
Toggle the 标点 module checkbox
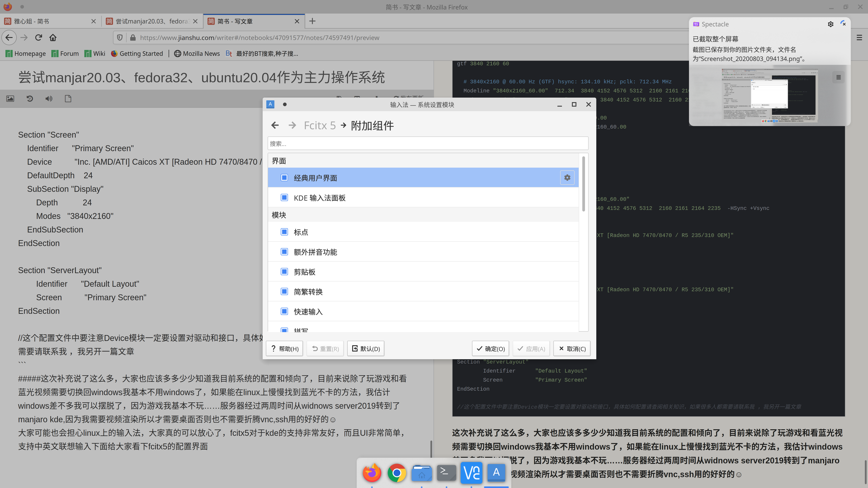pyautogui.click(x=284, y=232)
